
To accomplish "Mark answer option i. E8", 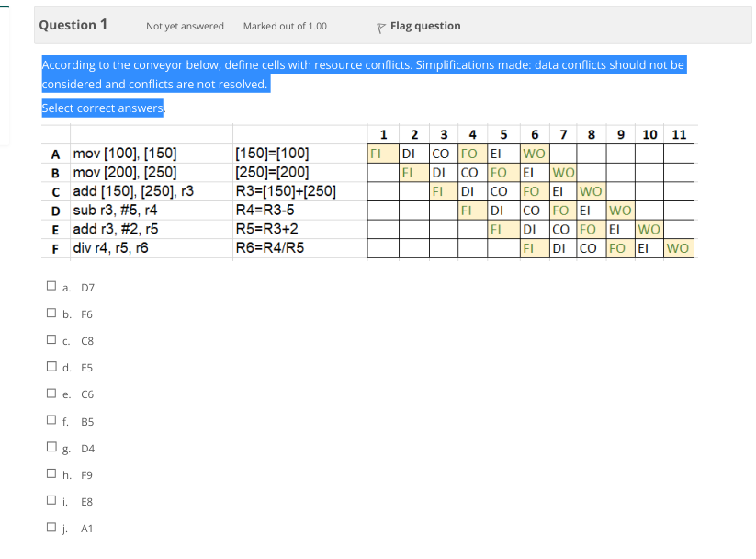I will coord(51,498).
